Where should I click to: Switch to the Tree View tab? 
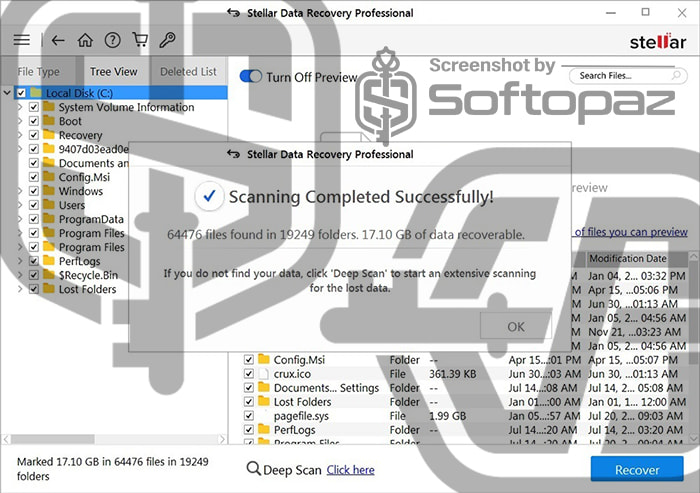pos(113,71)
